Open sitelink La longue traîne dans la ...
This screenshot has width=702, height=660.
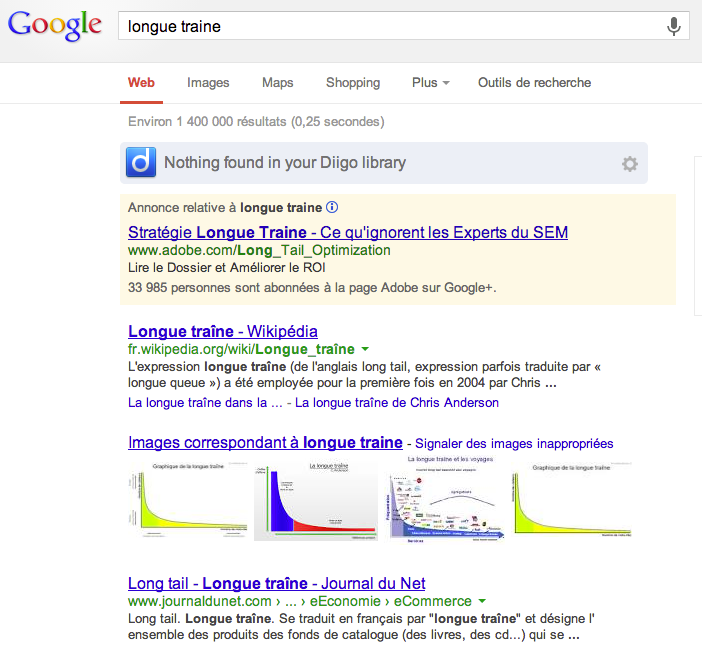coord(205,403)
